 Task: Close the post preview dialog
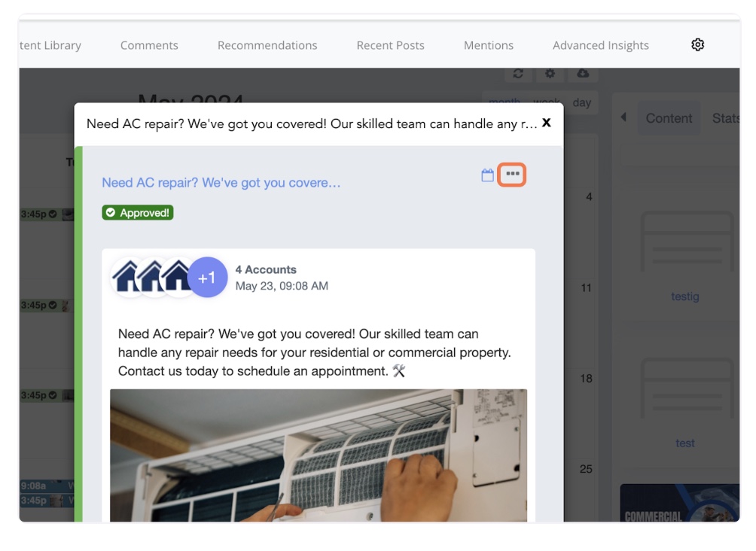(547, 122)
